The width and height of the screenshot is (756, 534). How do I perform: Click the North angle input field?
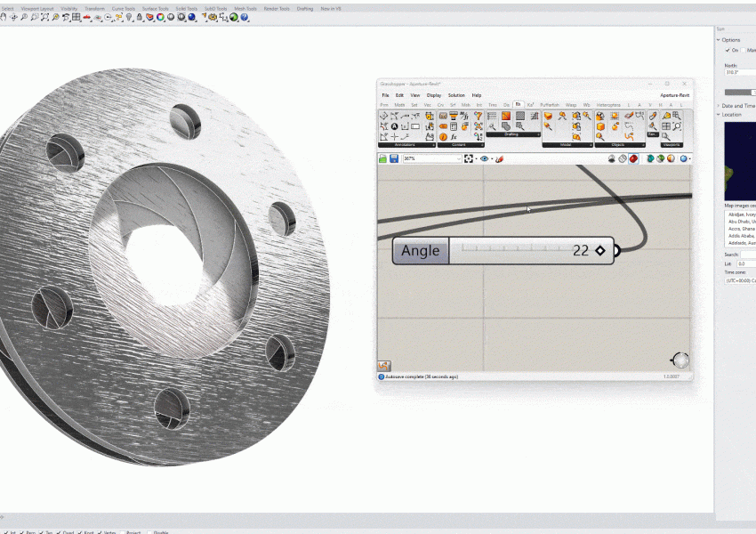[738, 72]
